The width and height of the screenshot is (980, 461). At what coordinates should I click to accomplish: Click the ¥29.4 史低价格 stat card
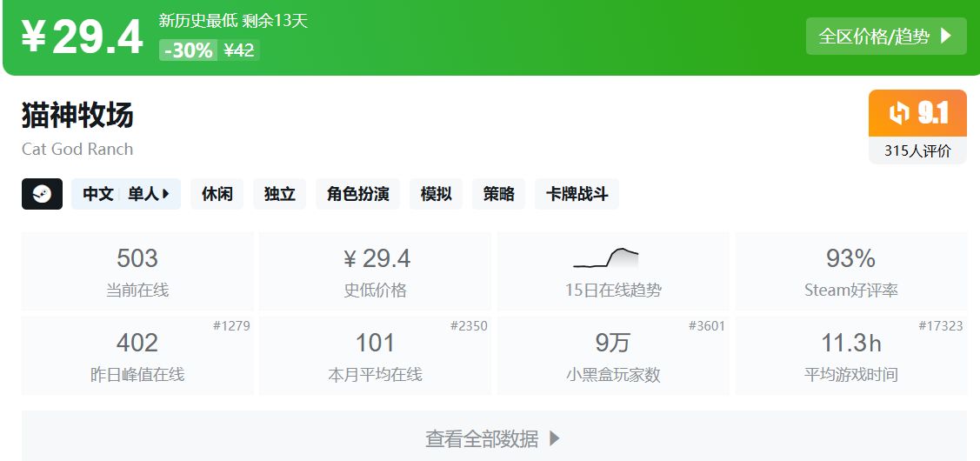[x=375, y=271]
